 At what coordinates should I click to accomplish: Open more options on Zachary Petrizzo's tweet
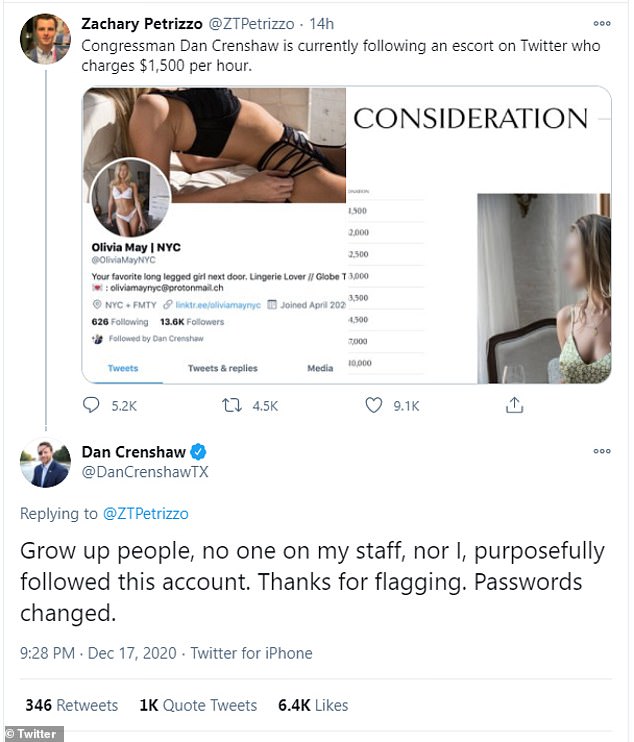[602, 23]
